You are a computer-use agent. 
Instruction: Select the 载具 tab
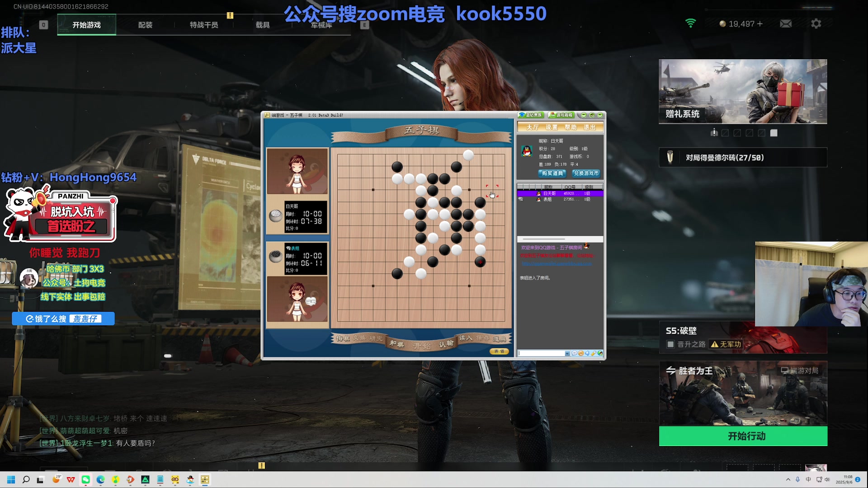(263, 25)
